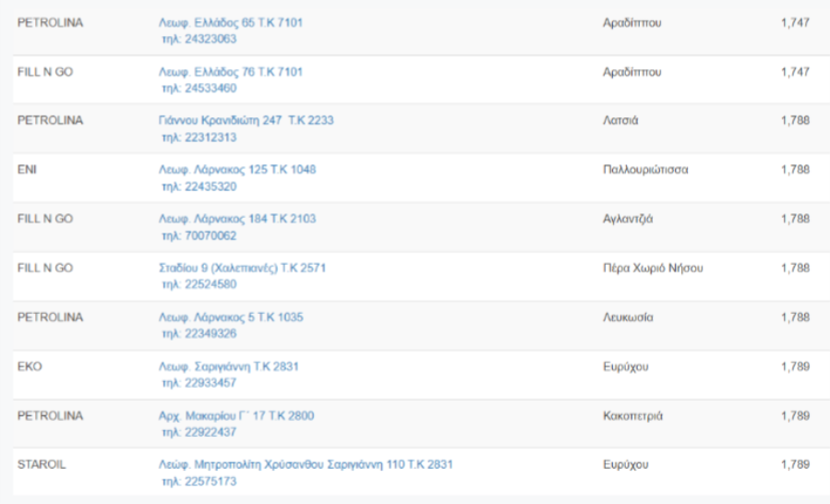Select the ENI station name
Viewport: 830px width, 504px height.
pyautogui.click(x=27, y=170)
